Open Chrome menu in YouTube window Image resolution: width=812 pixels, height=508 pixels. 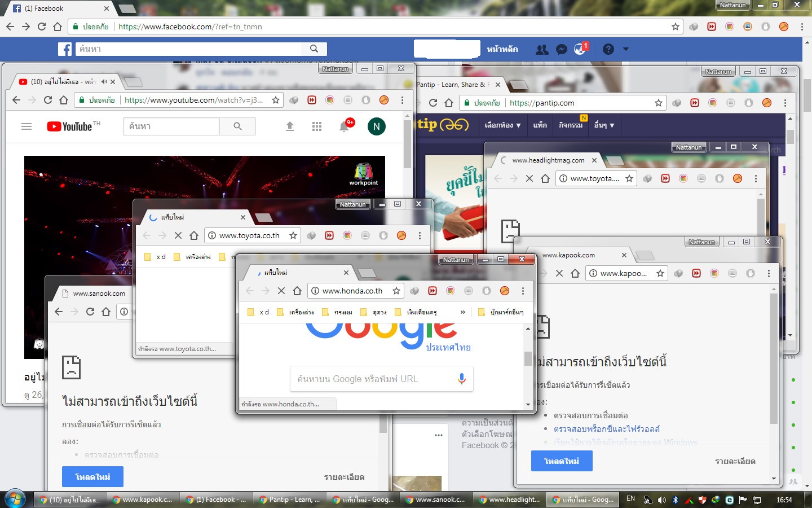(402, 100)
